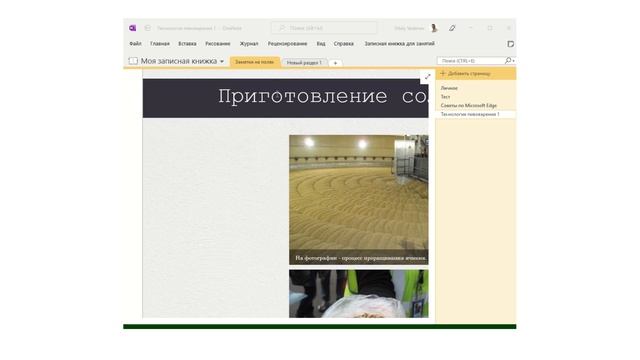This screenshot has width=640, height=360.
Task: Open the Файл menu
Action: [135, 44]
